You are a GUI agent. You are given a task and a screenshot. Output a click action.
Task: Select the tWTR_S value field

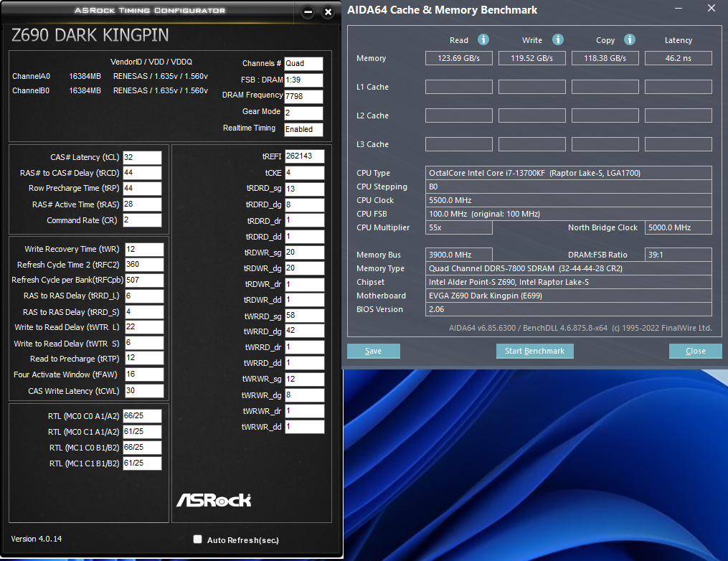pos(144,343)
